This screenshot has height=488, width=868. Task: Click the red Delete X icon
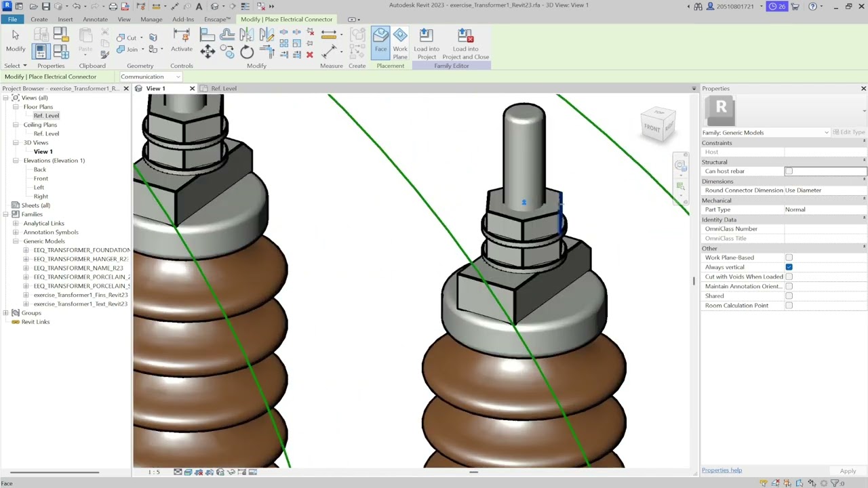click(x=310, y=55)
